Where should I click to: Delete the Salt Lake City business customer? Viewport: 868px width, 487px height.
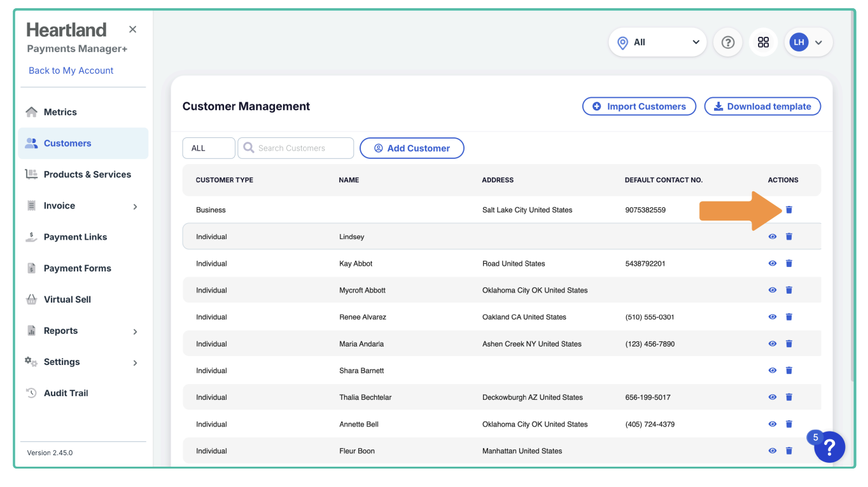pyautogui.click(x=788, y=210)
